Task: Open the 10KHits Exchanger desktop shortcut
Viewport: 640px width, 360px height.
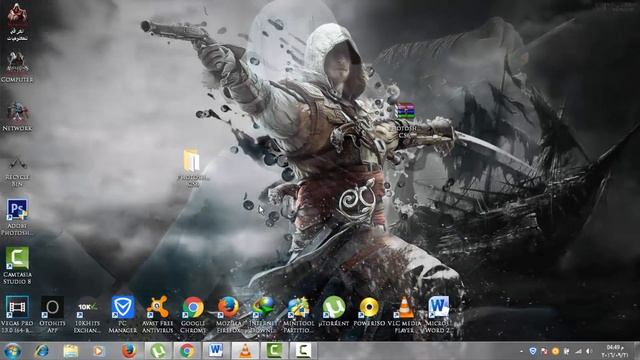Action: (87, 316)
